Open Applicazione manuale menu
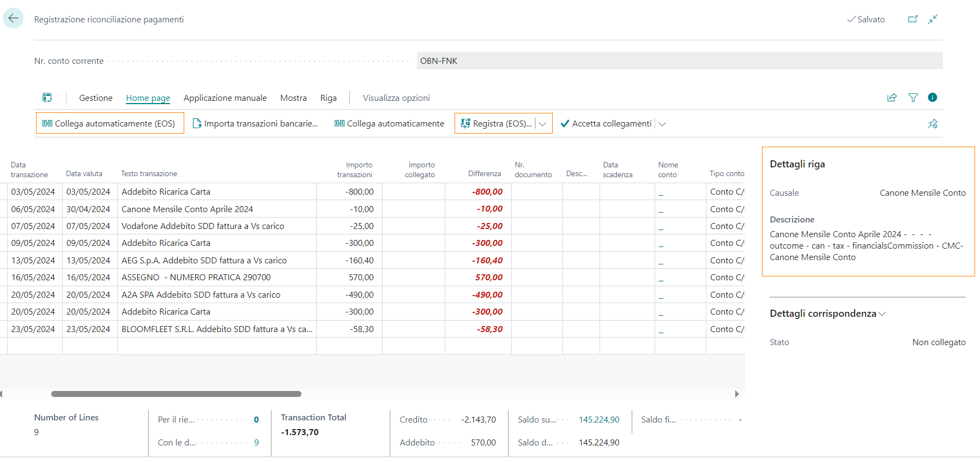 click(225, 98)
